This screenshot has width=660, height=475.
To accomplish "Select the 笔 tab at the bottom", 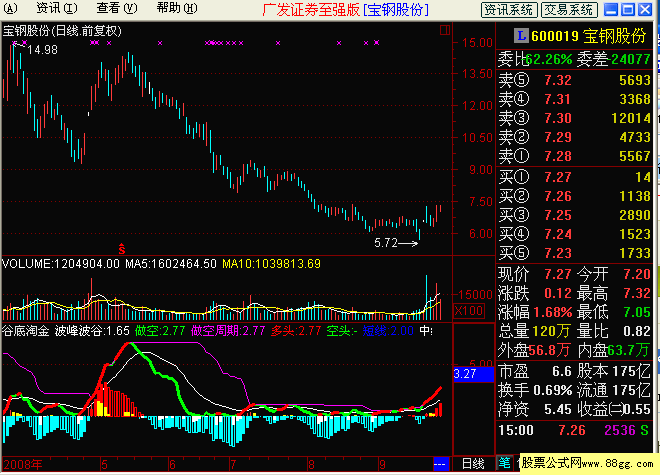I will [x=504, y=463].
